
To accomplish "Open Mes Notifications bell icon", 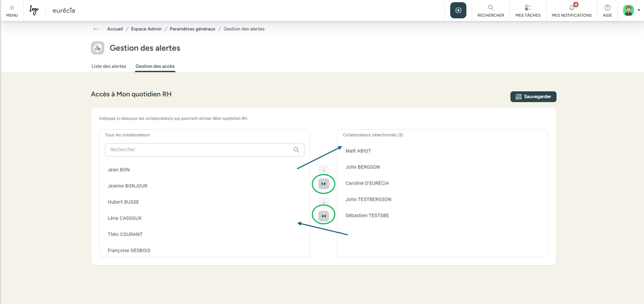I will (x=572, y=8).
